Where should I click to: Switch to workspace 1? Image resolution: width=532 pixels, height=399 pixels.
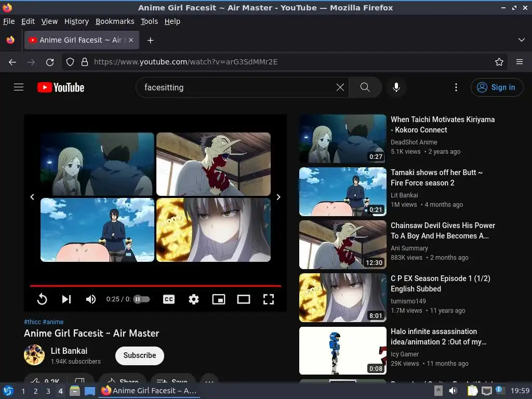(23, 391)
